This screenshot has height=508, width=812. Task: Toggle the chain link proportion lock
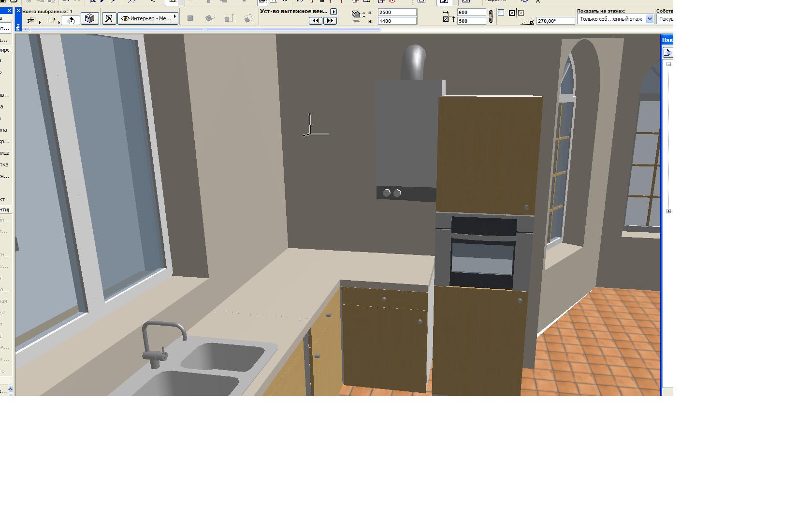pos(491,16)
